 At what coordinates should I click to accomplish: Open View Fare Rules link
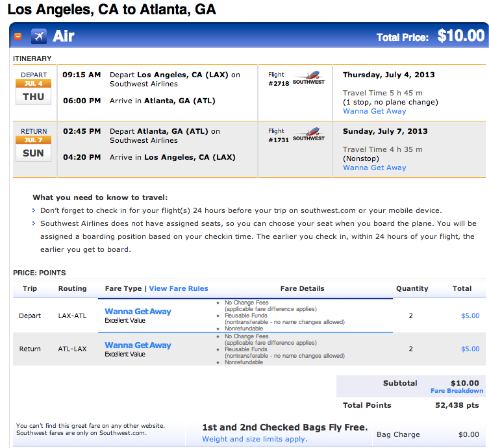179,288
